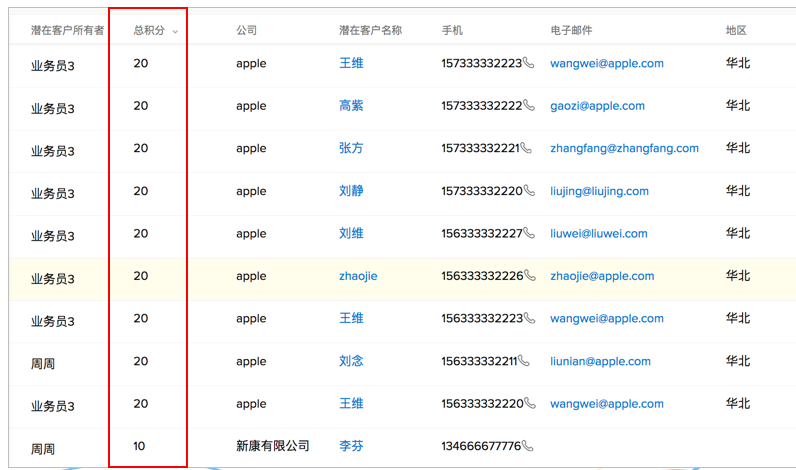
Task: Click the call icon beside 156333332223
Action: (x=529, y=318)
